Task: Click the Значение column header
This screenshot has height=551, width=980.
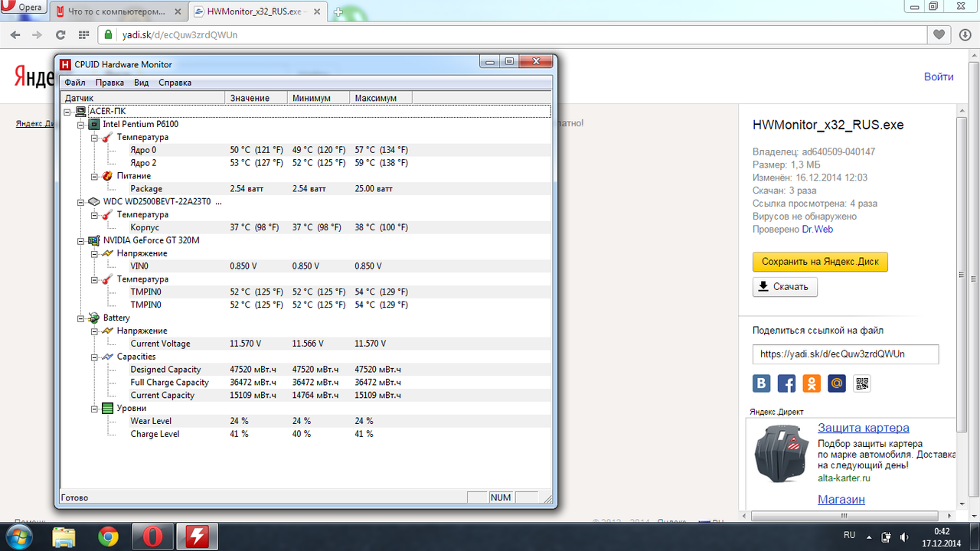Action: coord(257,98)
